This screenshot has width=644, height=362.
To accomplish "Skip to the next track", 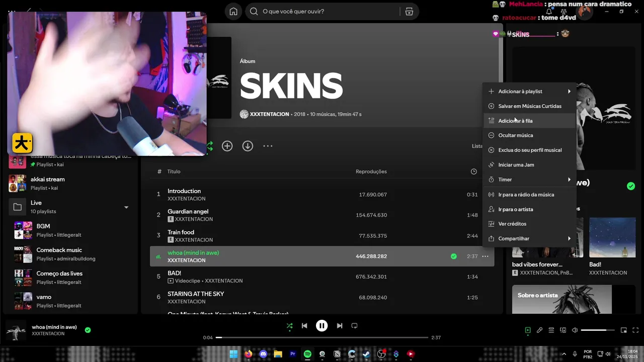I will pos(340,326).
